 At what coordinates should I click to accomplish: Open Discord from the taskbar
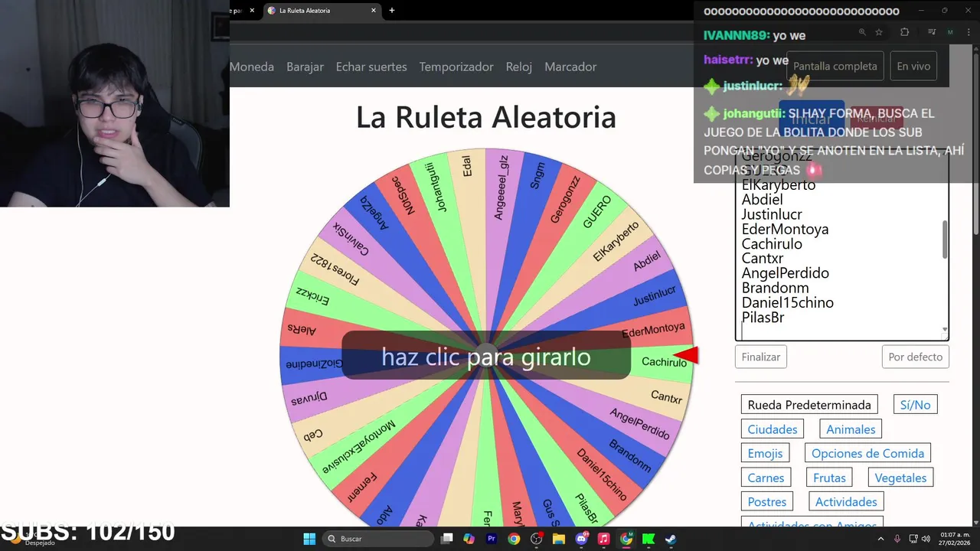tap(581, 539)
